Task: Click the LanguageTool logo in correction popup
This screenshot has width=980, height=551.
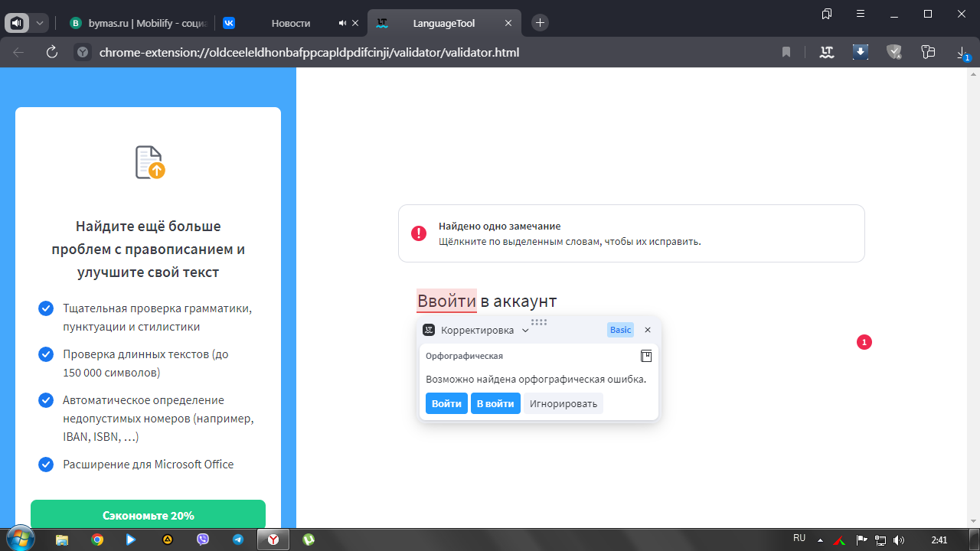Action: (430, 330)
